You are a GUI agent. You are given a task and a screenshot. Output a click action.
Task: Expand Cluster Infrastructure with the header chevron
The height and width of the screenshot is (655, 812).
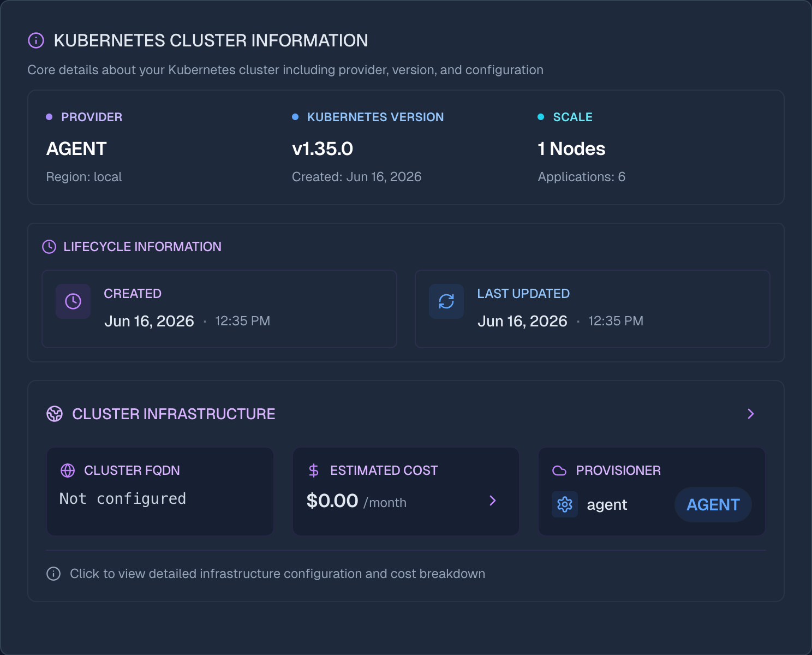751,414
